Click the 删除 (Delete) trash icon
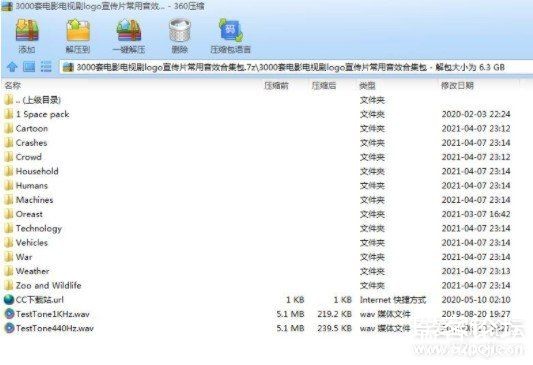The image size is (533, 365). coord(179,30)
